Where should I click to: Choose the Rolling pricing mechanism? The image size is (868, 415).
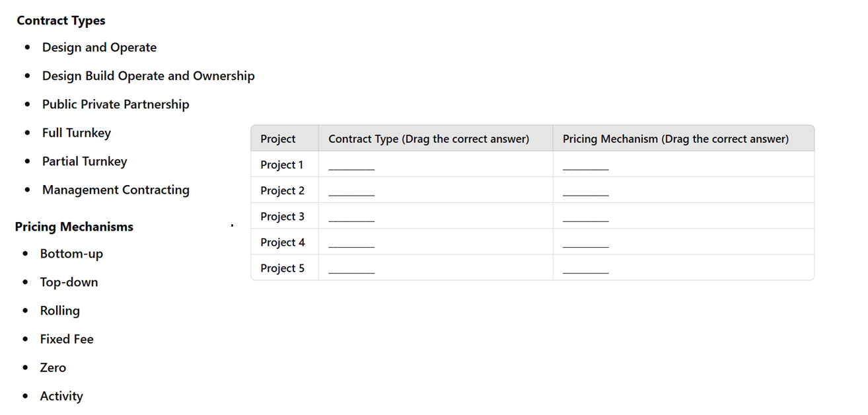[x=59, y=311]
